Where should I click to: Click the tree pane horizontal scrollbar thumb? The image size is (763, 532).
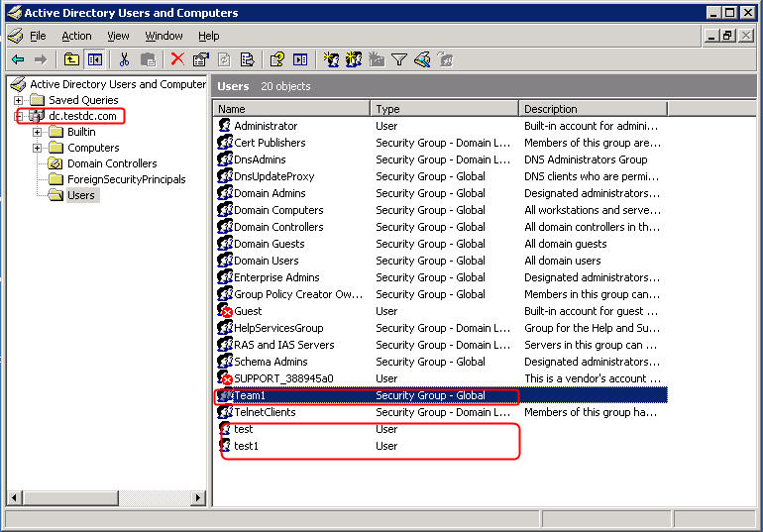click(x=70, y=498)
